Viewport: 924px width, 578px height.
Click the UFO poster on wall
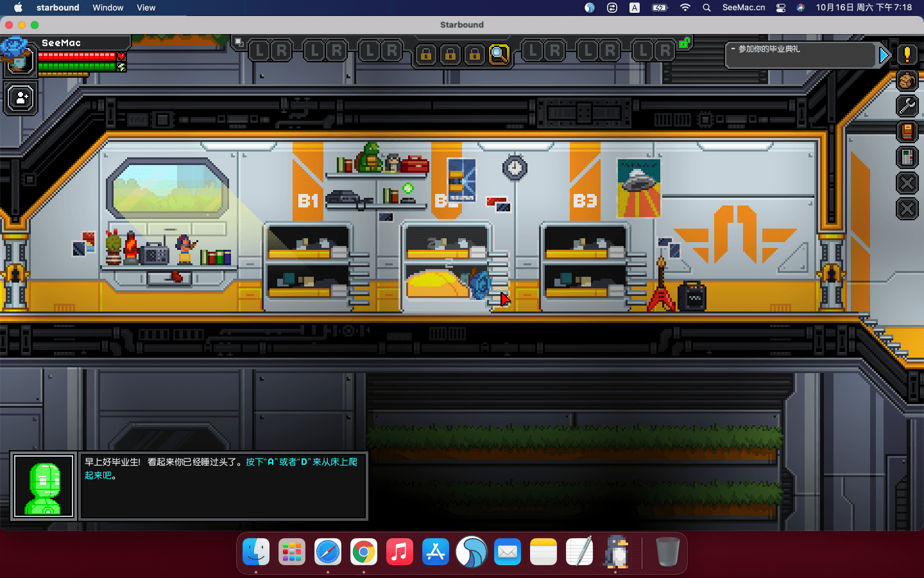638,188
